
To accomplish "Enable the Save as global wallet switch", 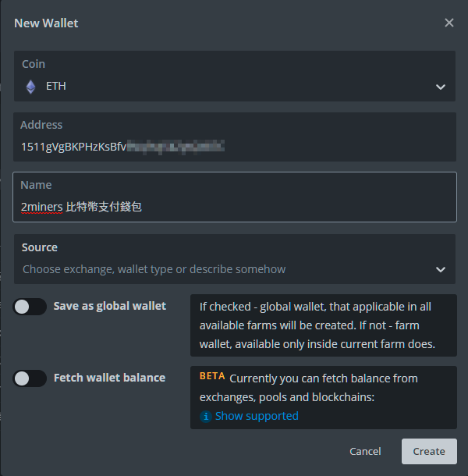I will click(30, 307).
